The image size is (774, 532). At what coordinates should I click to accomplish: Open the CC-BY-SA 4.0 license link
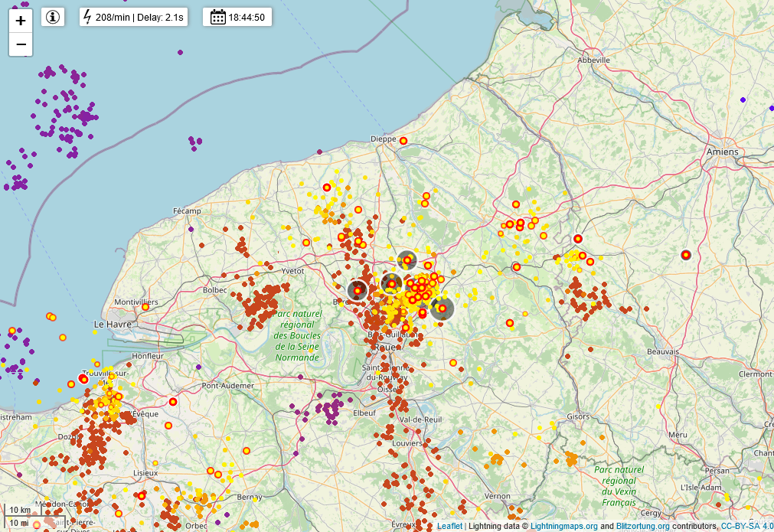click(x=747, y=526)
